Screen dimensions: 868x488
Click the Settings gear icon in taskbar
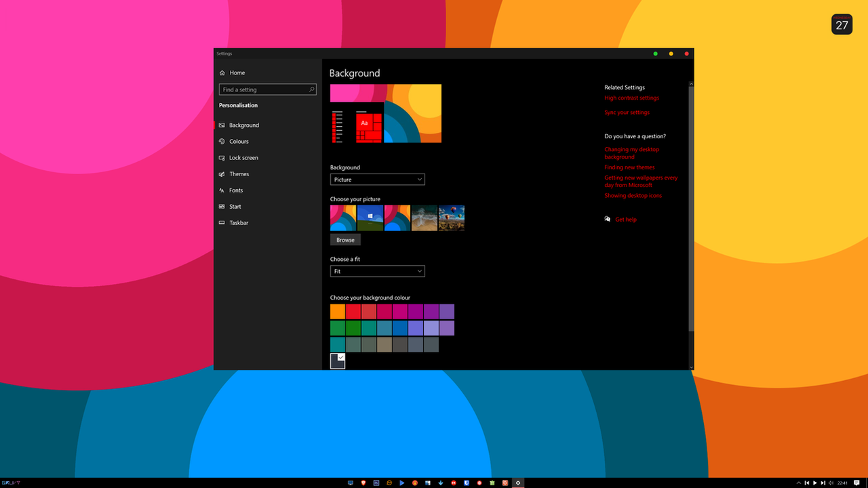[x=518, y=483]
